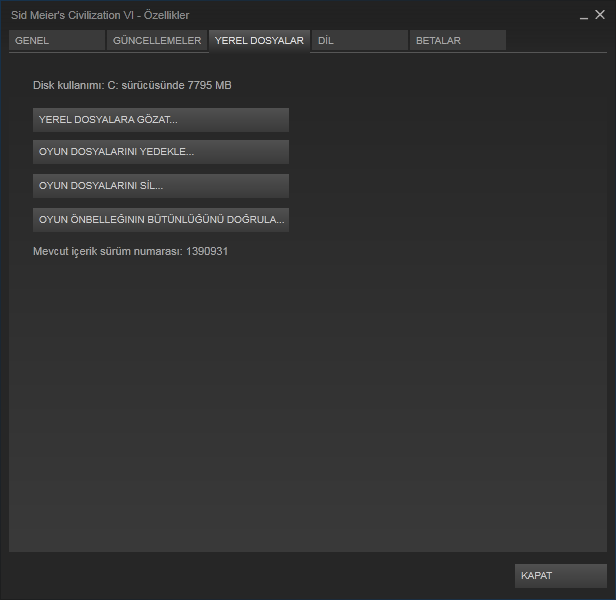The width and height of the screenshot is (616, 600).
Task: Switch to the BETALAR tab
Action: 458,40
